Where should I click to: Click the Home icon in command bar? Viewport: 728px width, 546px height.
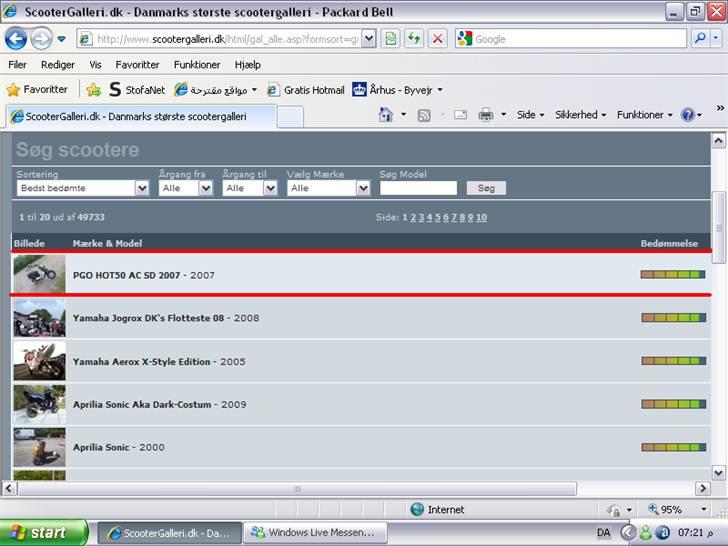386,115
